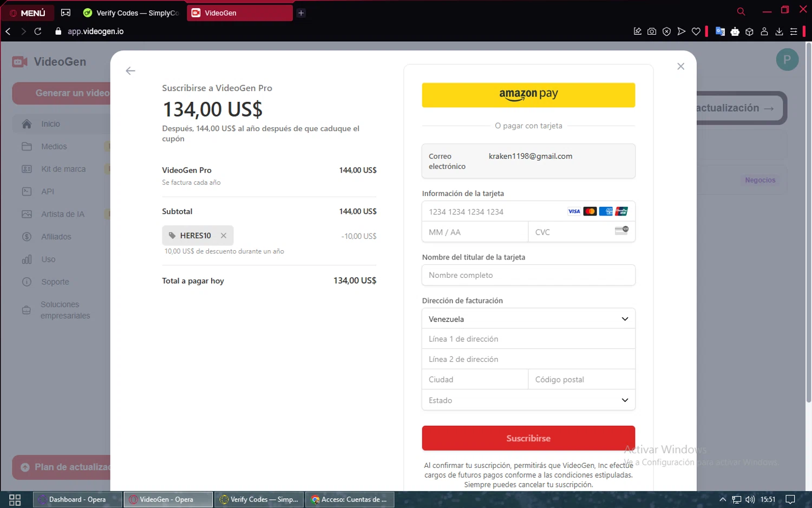The width and height of the screenshot is (812, 508).
Task: Focus Línea 1 de dirección field
Action: coord(528,339)
